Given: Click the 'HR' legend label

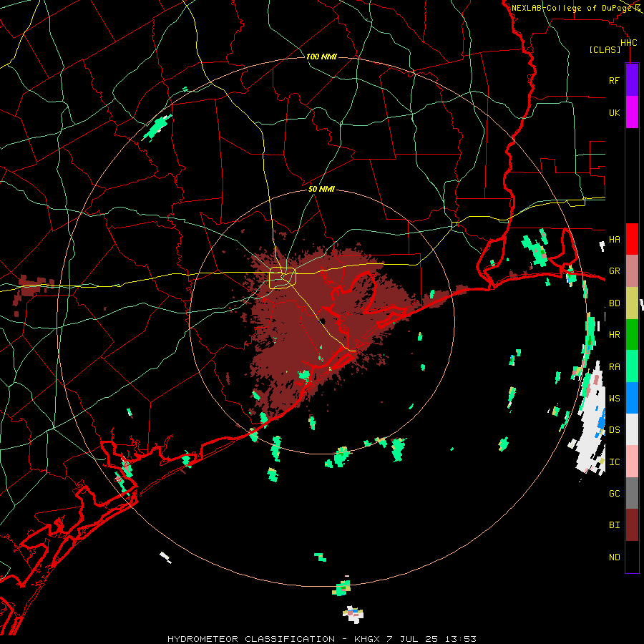Looking at the screenshot, I should click(614, 335).
